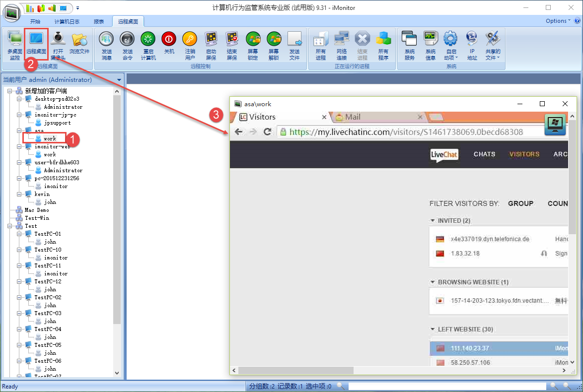
Task: Open 多桌面监控 multi-desktop monitoring
Action: (x=15, y=46)
